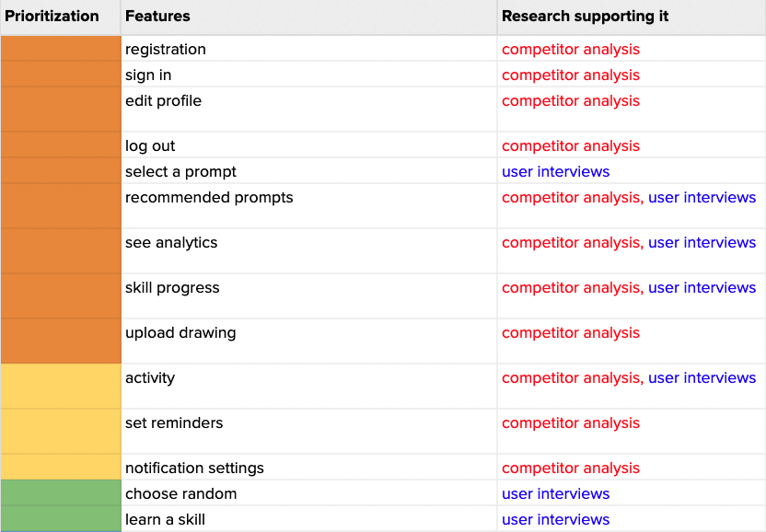
Task: Click the orange priority cell beside registration
Action: pyautogui.click(x=61, y=50)
